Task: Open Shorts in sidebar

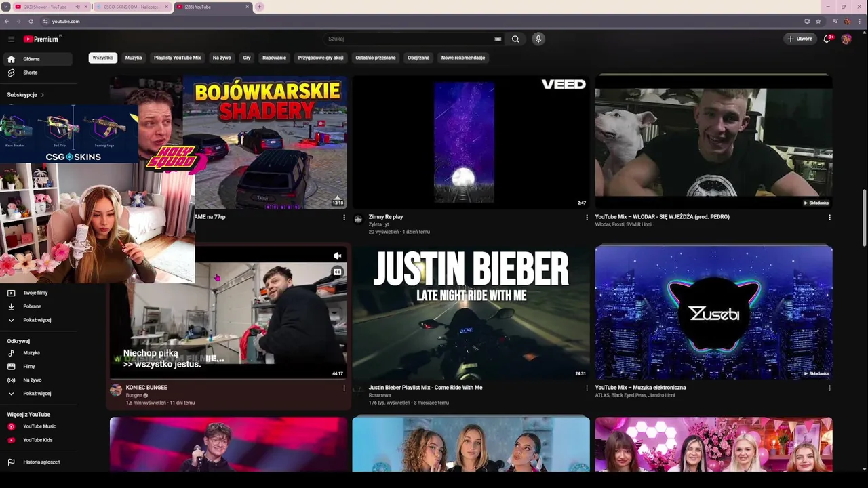Action: pyautogui.click(x=38, y=73)
